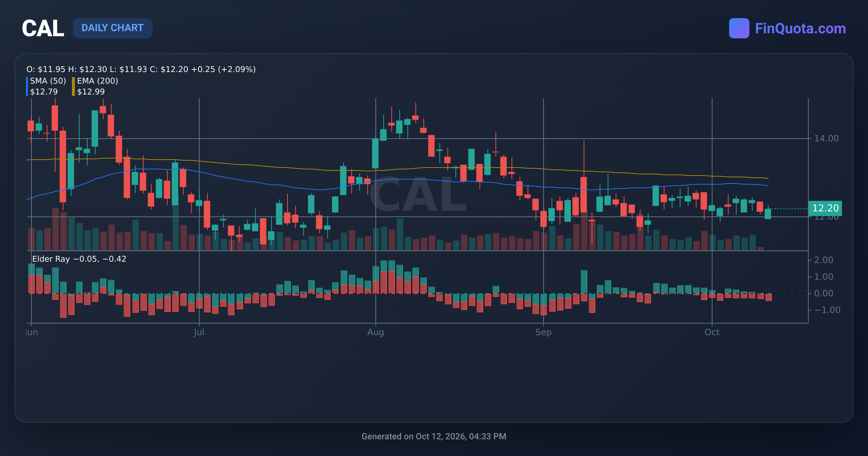Screen dimensions: 868x456
Task: Click the Sep date axis label
Action: 543,332
